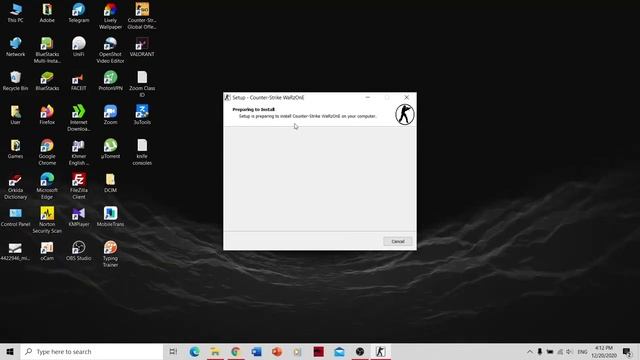Open uTorrent desktop shortcut
The height and width of the screenshot is (360, 640).
pyautogui.click(x=110, y=149)
